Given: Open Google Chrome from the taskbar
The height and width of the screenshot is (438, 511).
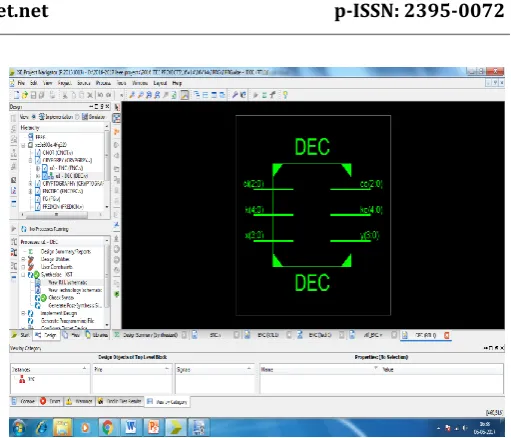Looking at the screenshot, I should (x=107, y=427).
